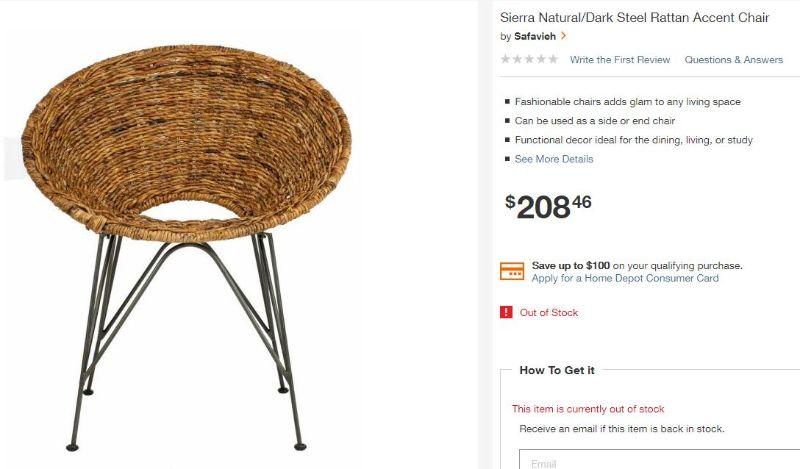The image size is (800, 469).
Task: Click the first rating star
Action: [x=506, y=59]
